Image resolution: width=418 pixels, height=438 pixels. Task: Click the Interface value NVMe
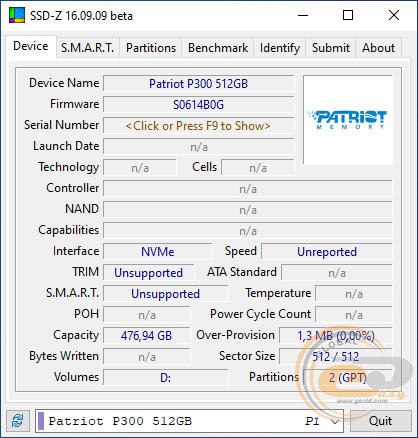(x=158, y=252)
